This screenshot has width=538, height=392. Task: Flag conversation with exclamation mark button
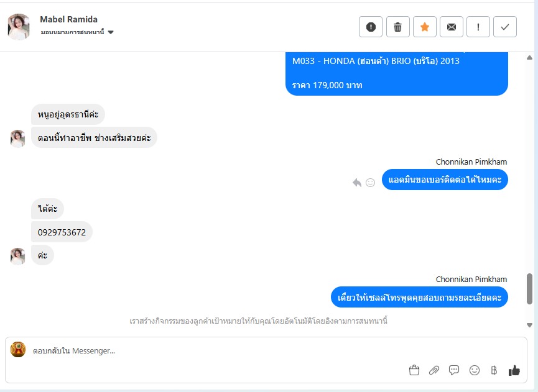pyautogui.click(x=478, y=27)
